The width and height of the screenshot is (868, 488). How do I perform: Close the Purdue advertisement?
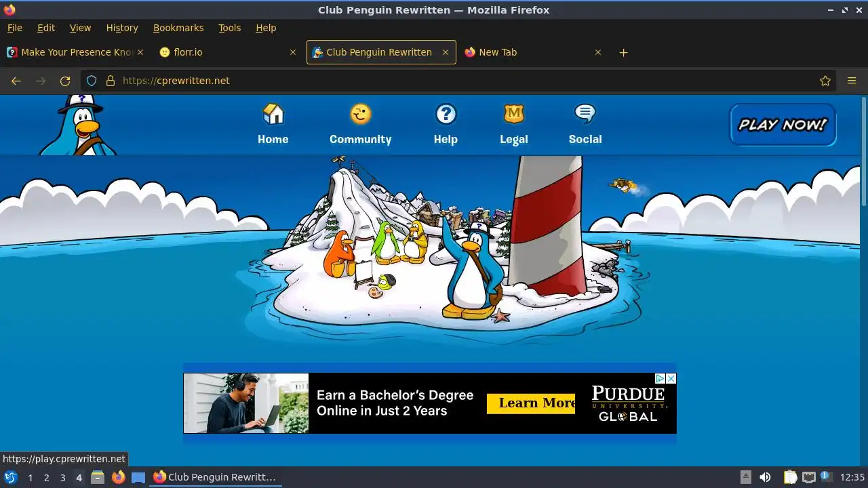click(671, 378)
